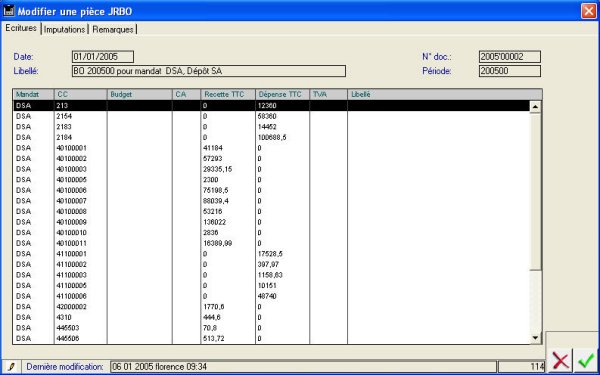Select the row with CC 41100003
This screenshot has width=600, height=375.
point(271,275)
